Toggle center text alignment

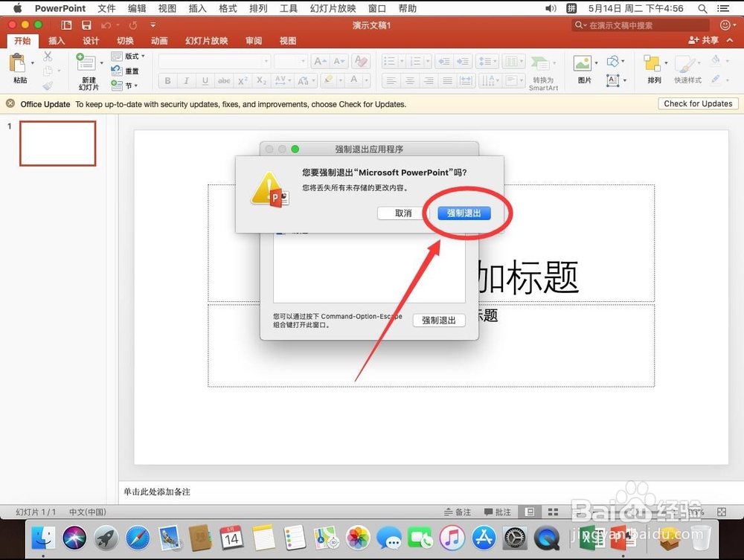(x=409, y=81)
